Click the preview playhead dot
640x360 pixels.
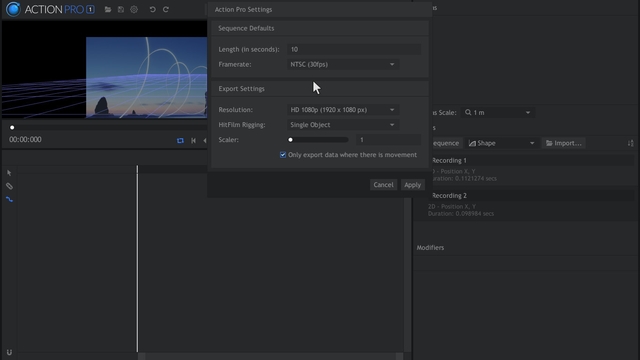[x=12, y=128]
